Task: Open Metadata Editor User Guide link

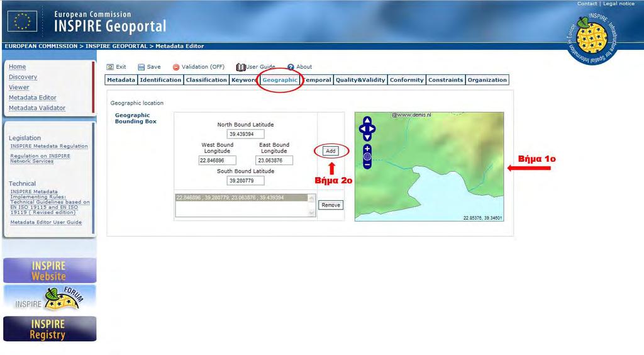Action: [46, 222]
